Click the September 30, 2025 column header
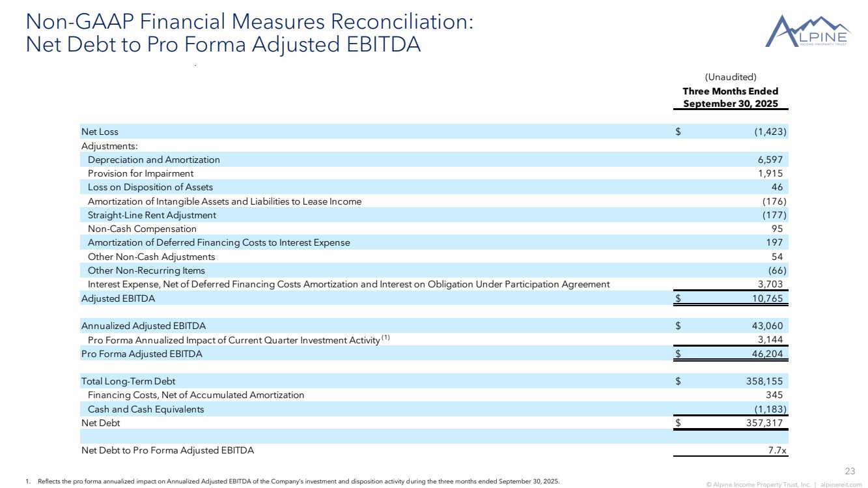The image size is (868, 488). coord(730,104)
